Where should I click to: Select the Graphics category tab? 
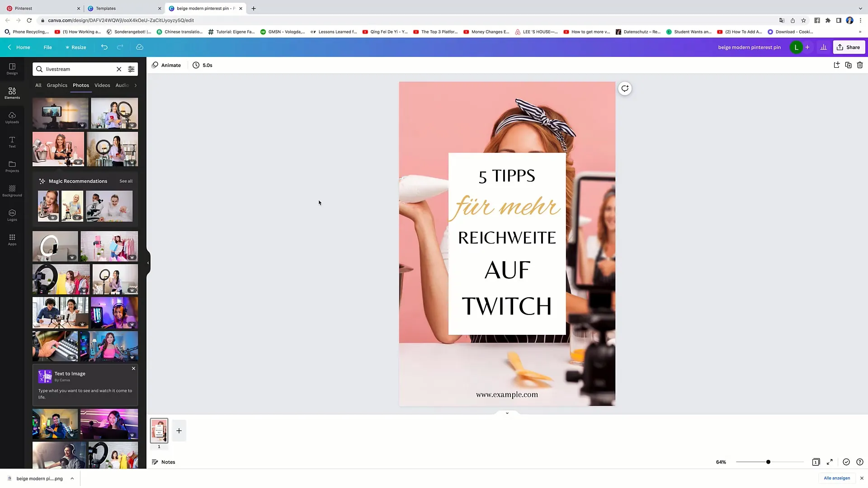tap(57, 85)
